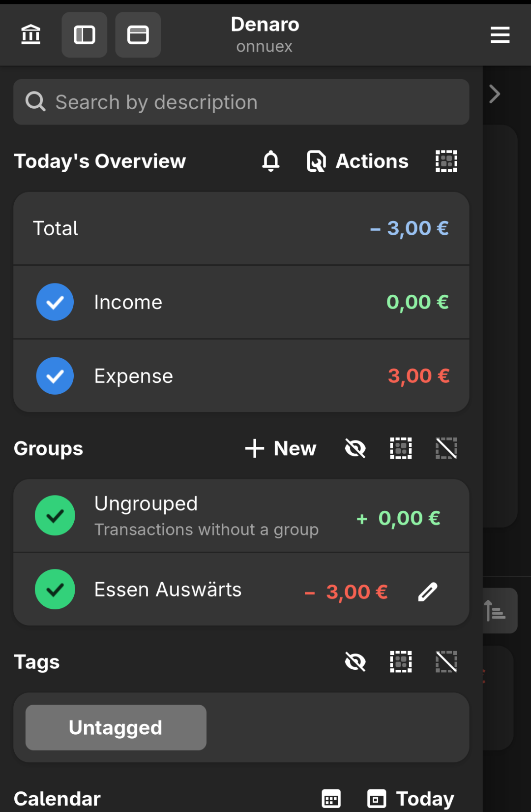Uncheck the Expense filter checkbox

click(x=55, y=376)
